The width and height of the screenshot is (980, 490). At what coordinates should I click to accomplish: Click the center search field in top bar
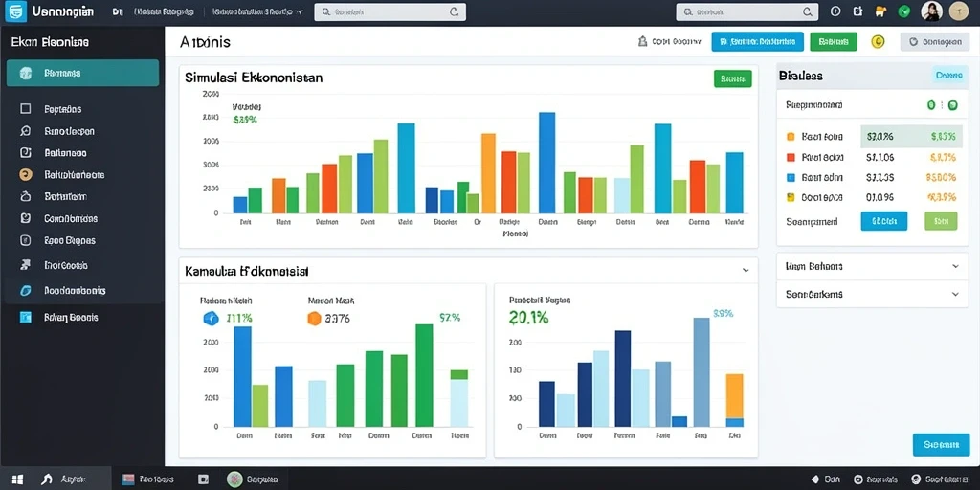coord(390,11)
